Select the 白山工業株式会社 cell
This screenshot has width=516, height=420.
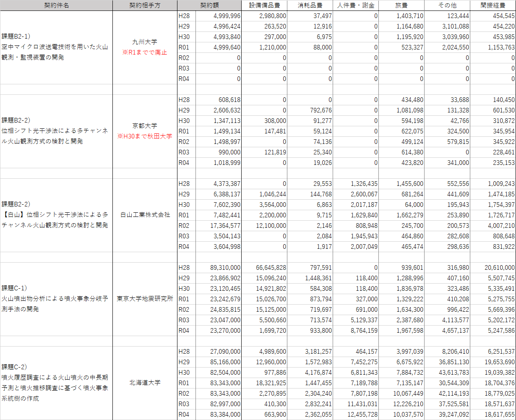point(145,215)
